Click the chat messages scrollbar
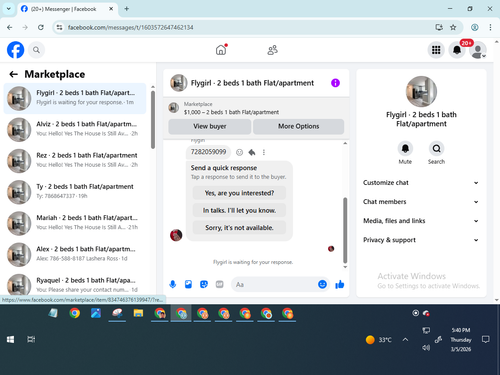500x375 pixels. [345, 230]
